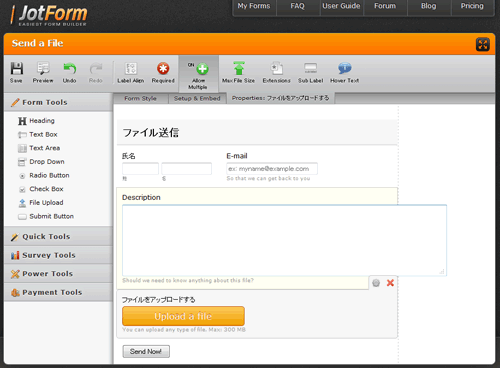The image size is (500, 368).
Task: Add a Drop Down field
Action: (41, 162)
